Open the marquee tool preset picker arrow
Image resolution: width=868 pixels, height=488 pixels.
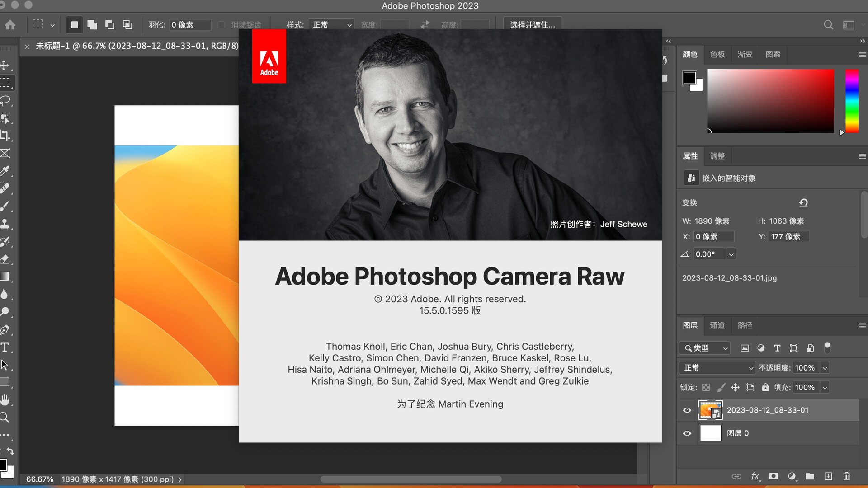[x=52, y=25]
